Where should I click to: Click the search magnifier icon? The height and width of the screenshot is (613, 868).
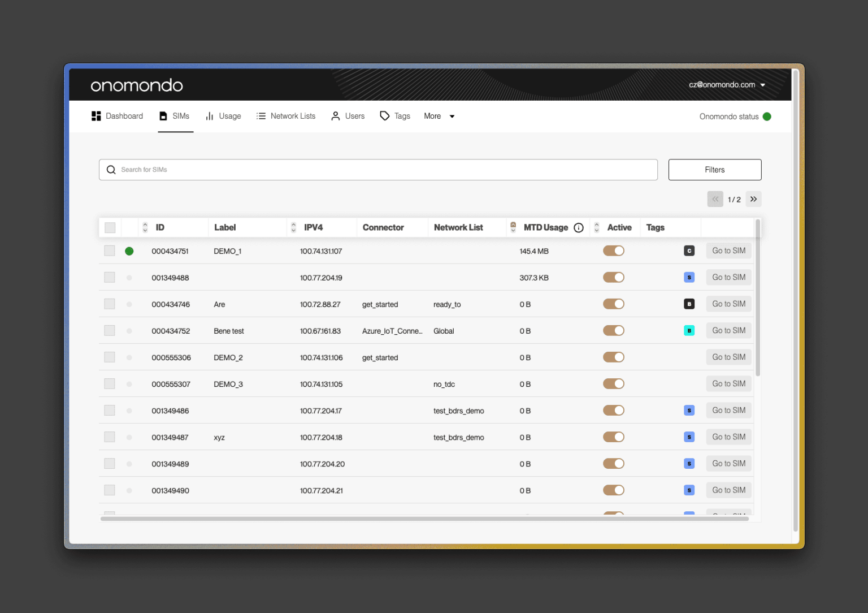[x=111, y=170]
